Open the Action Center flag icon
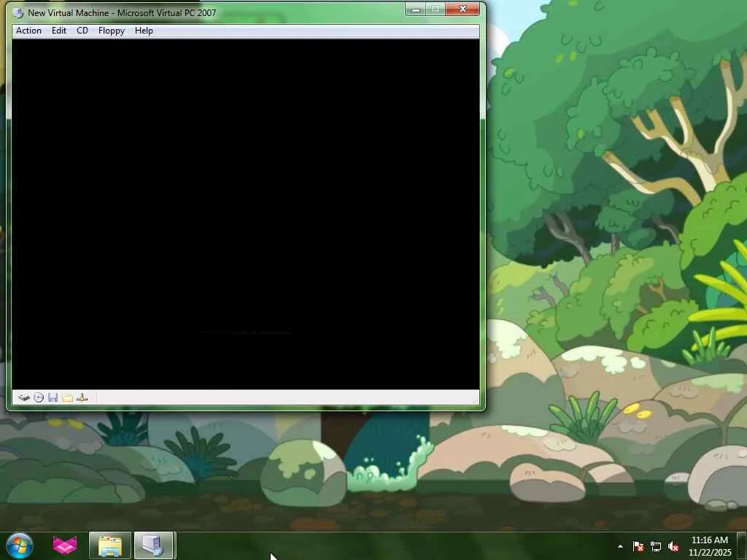This screenshot has width=747, height=560. click(638, 546)
